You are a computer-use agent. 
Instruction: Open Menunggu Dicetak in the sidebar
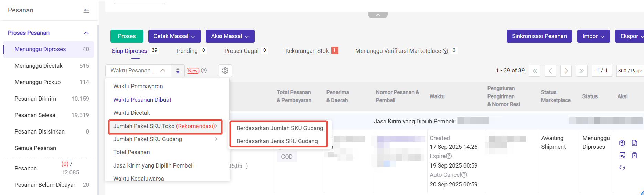point(39,66)
